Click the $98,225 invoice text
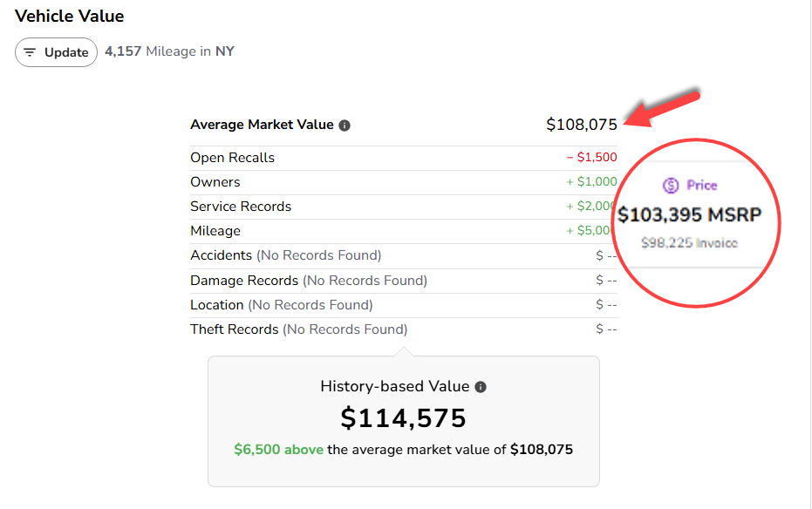This screenshot has height=509, width=812. [x=689, y=242]
